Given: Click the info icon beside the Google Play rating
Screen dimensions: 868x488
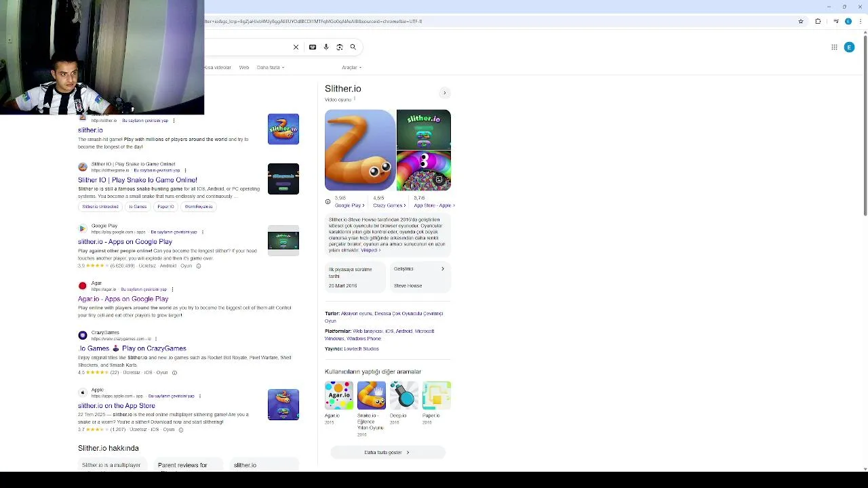Looking at the screenshot, I should tap(199, 266).
